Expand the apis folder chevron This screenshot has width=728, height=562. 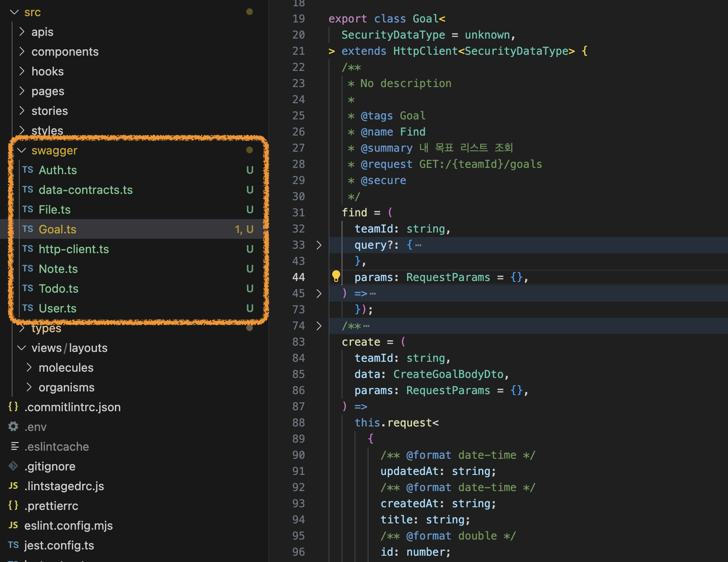[x=22, y=31]
